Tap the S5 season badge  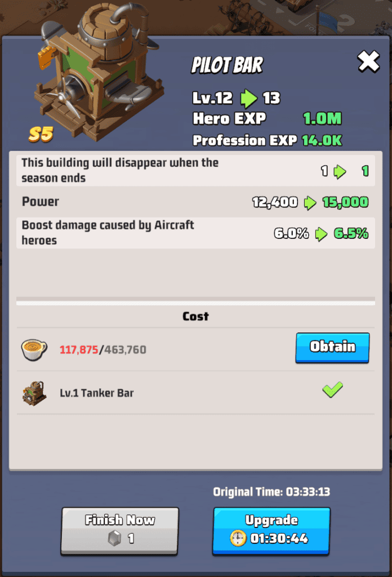pyautogui.click(x=41, y=134)
